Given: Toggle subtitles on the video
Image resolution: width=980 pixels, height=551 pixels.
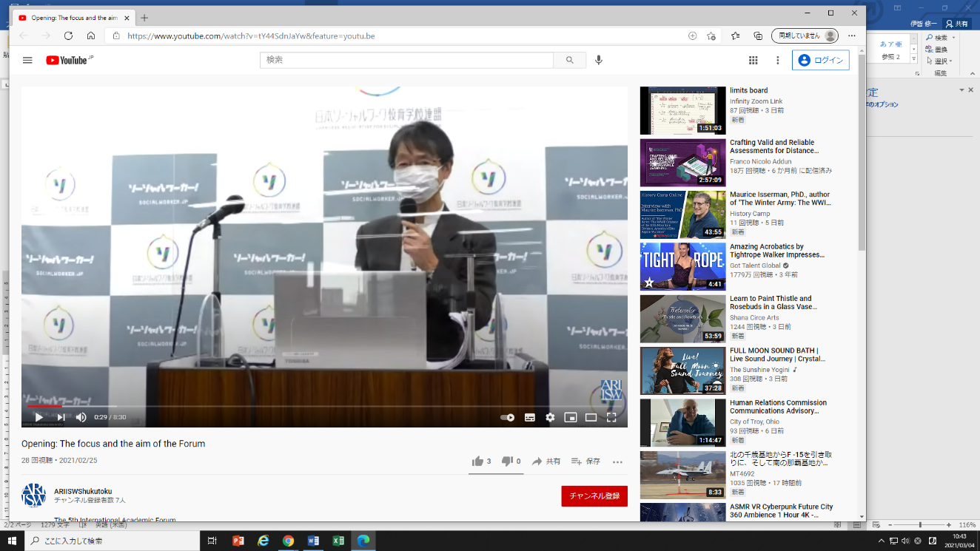Looking at the screenshot, I should click(x=529, y=417).
